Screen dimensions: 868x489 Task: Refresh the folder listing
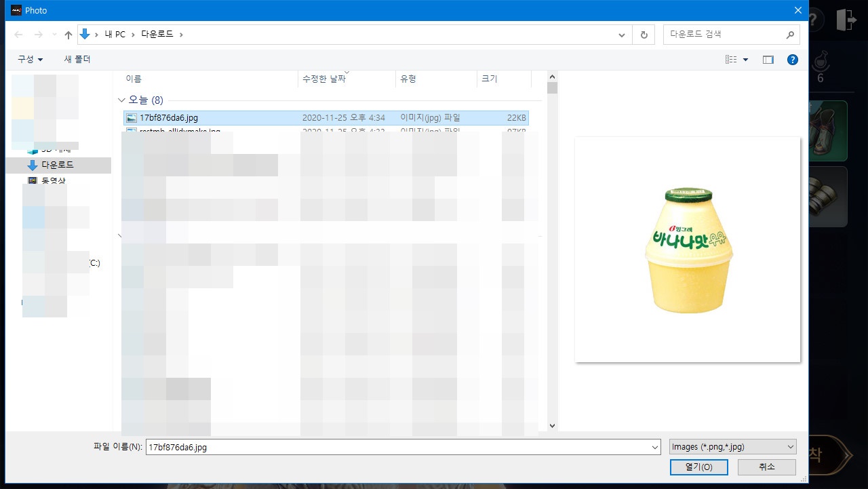point(644,35)
